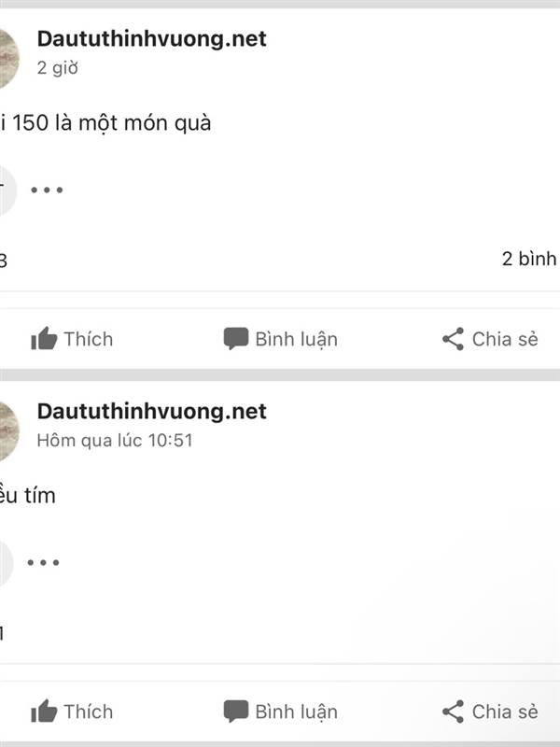560x747 pixels.
Task: Open profile avatar on yesterday's post
Action: pos(7,427)
